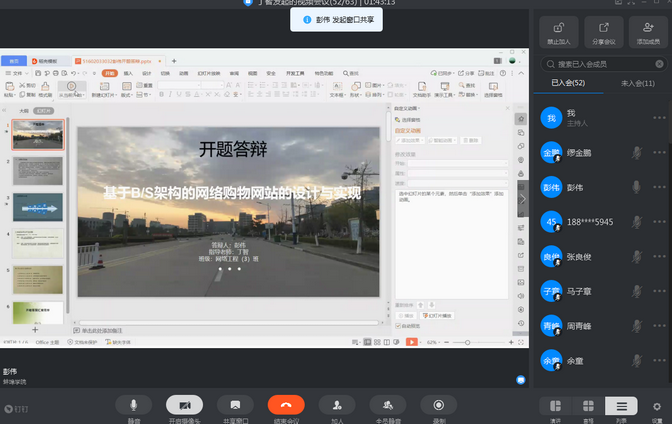Click the mute all members icon

tap(387, 404)
